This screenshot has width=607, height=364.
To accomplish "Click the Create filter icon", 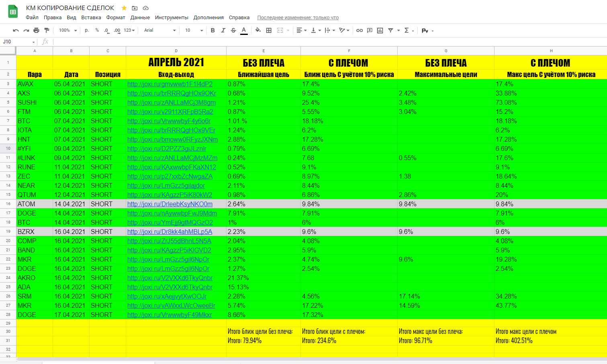I will [390, 31].
